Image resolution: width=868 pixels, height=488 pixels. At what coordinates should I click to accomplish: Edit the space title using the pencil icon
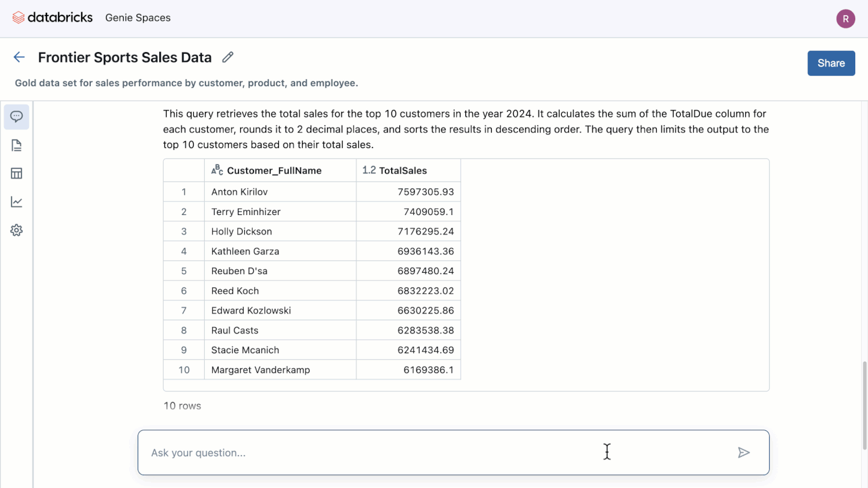(227, 57)
